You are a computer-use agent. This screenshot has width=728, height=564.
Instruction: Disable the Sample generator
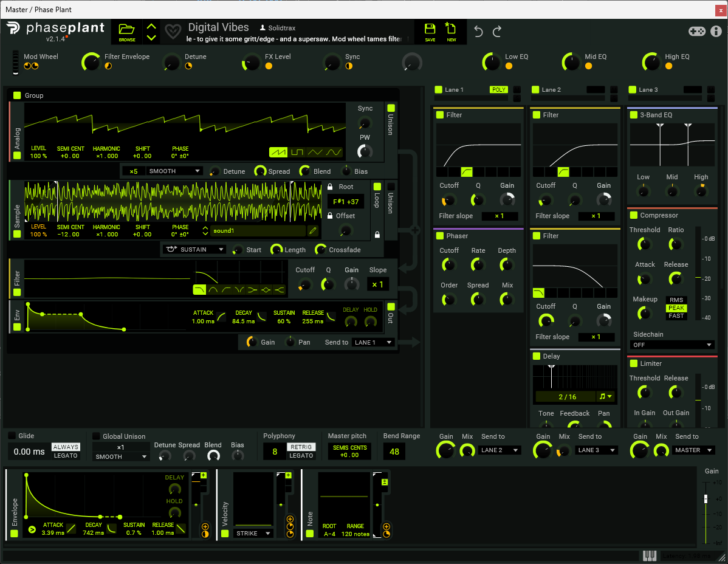(x=17, y=234)
